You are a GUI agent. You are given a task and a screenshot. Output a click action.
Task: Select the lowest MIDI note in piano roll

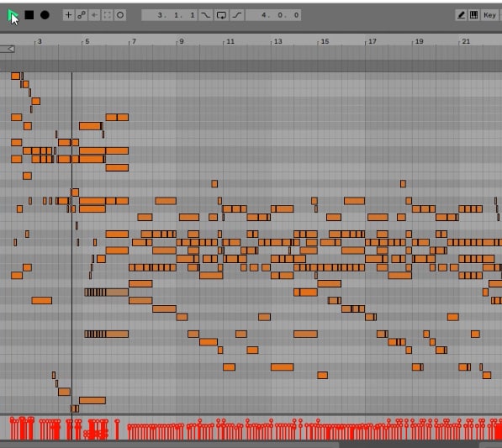(x=75, y=408)
